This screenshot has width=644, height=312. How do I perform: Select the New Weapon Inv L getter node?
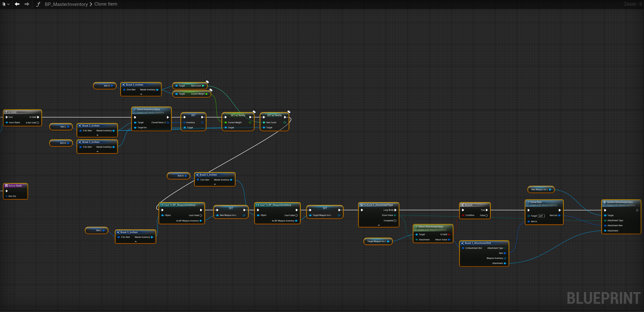click(539, 189)
